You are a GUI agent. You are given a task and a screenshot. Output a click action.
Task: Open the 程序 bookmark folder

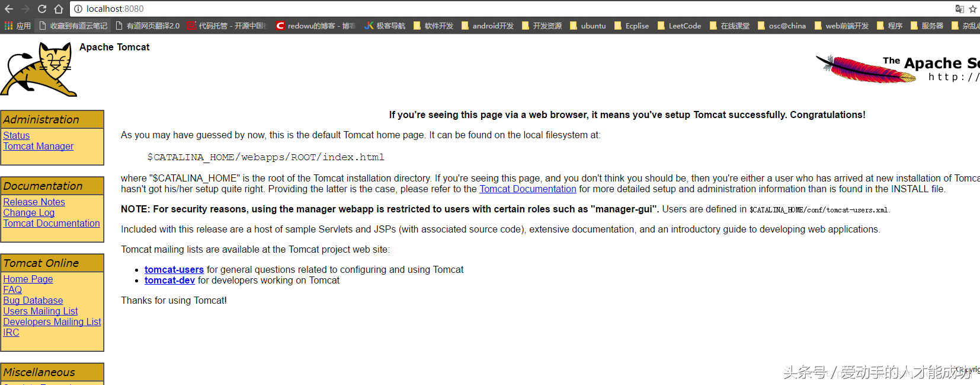[889, 26]
